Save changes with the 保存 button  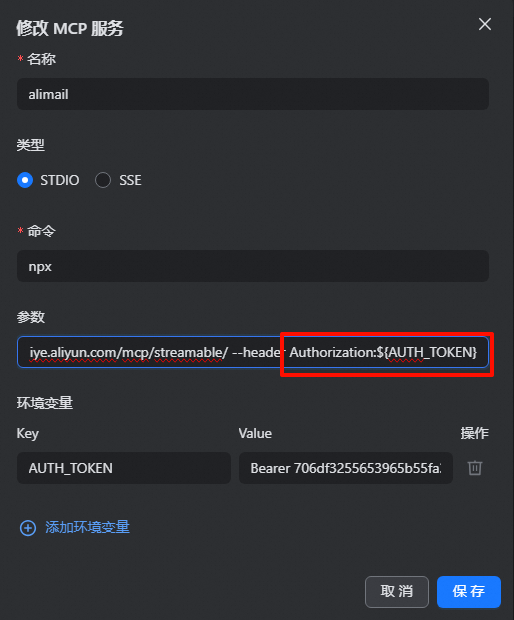click(x=469, y=592)
